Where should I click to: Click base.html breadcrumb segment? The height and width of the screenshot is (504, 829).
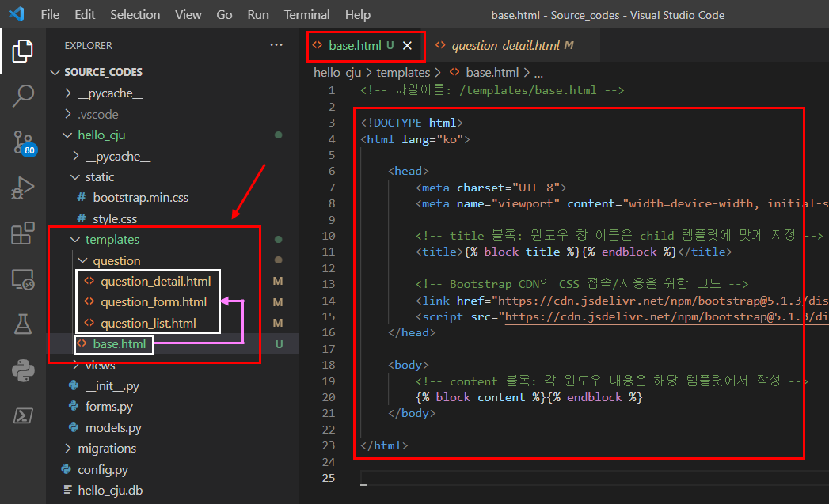[x=492, y=72]
